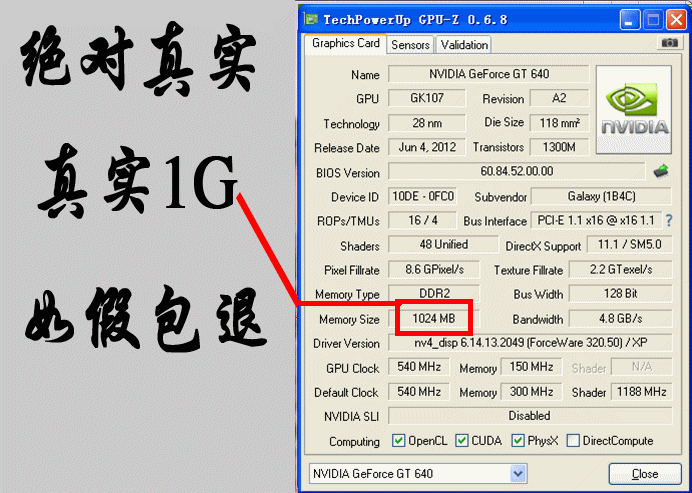Image resolution: width=692 pixels, height=493 pixels.
Task: Click the Release Date field Jun 4, 2012
Action: tap(427, 147)
